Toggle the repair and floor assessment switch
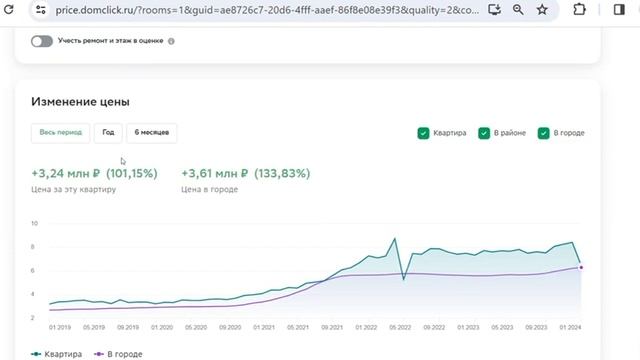 pyautogui.click(x=42, y=41)
